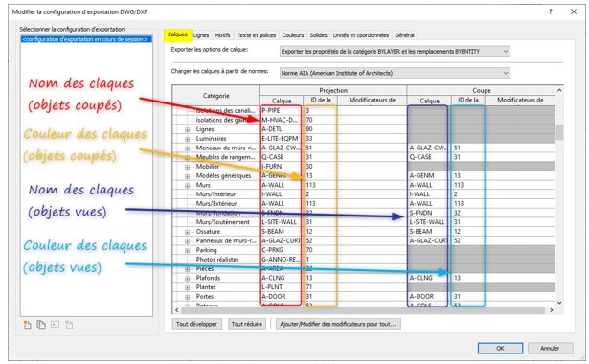Click the Coupe A-DOOR layer cell
The image size is (589, 364).
click(x=429, y=297)
